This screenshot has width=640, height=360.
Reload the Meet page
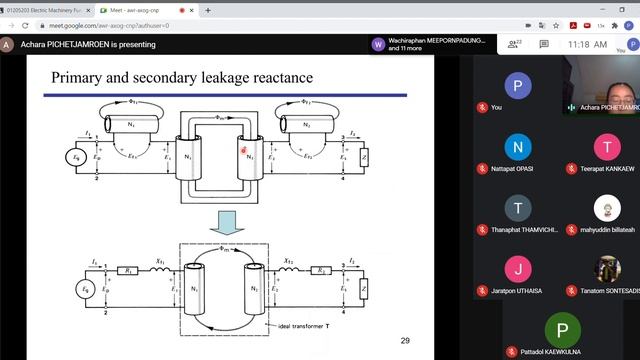coord(25,26)
